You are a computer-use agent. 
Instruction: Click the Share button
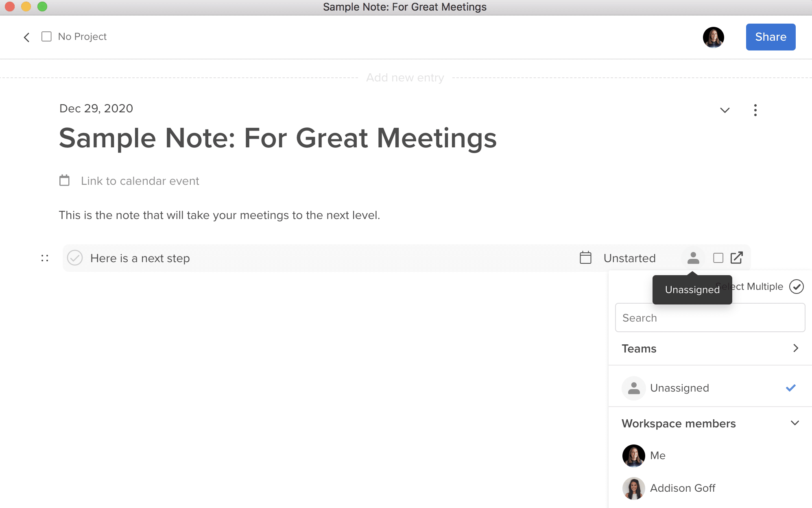pos(771,37)
